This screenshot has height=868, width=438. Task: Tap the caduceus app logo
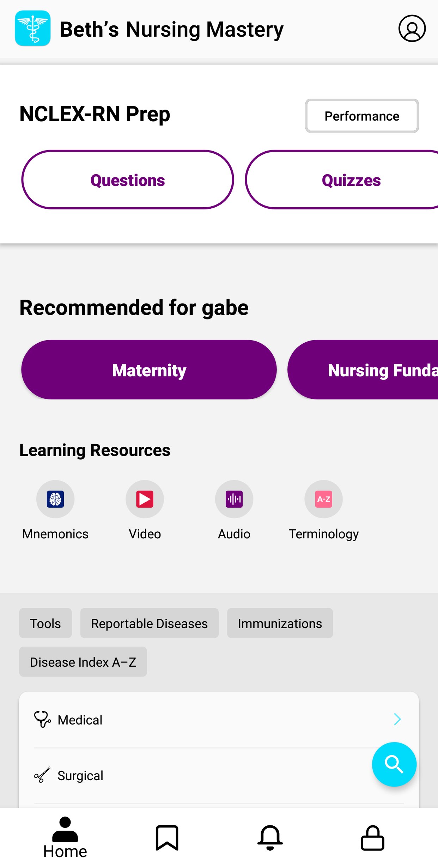(32, 29)
